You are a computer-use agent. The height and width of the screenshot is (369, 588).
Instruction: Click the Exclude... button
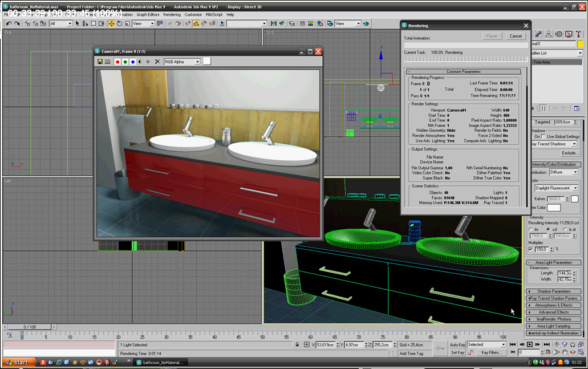click(569, 153)
